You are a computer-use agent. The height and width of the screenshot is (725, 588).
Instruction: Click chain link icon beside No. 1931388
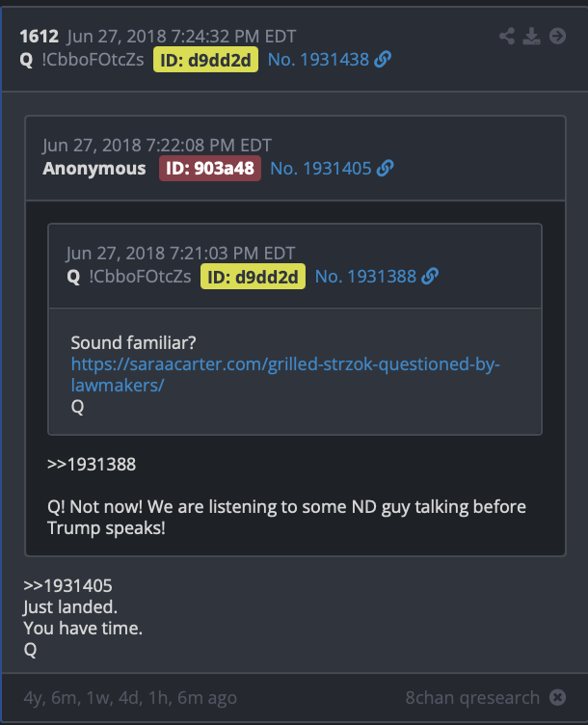click(x=430, y=276)
